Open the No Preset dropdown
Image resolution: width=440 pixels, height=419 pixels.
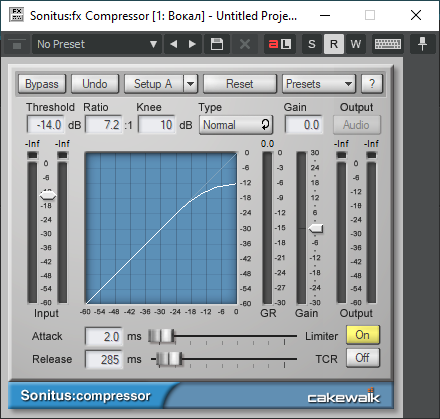[97, 44]
